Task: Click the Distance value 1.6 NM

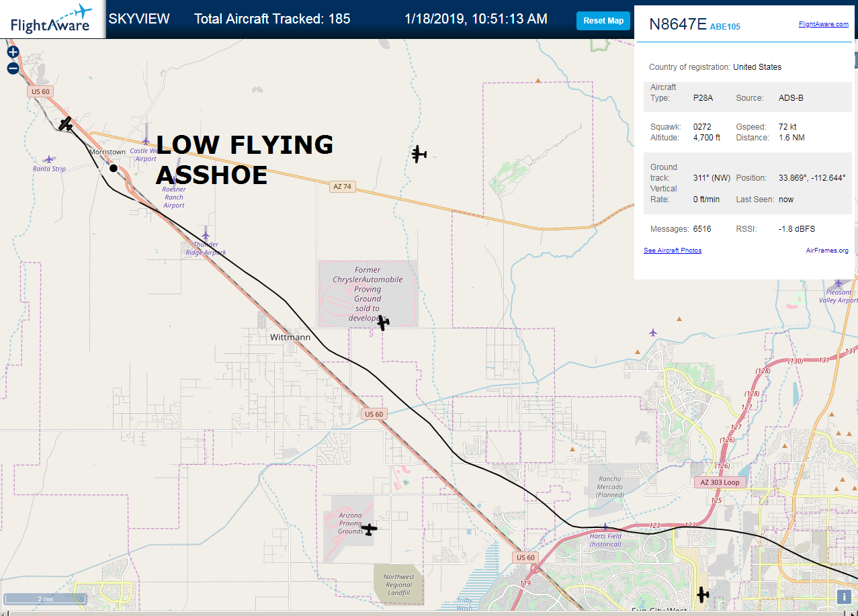Action: pyautogui.click(x=791, y=138)
